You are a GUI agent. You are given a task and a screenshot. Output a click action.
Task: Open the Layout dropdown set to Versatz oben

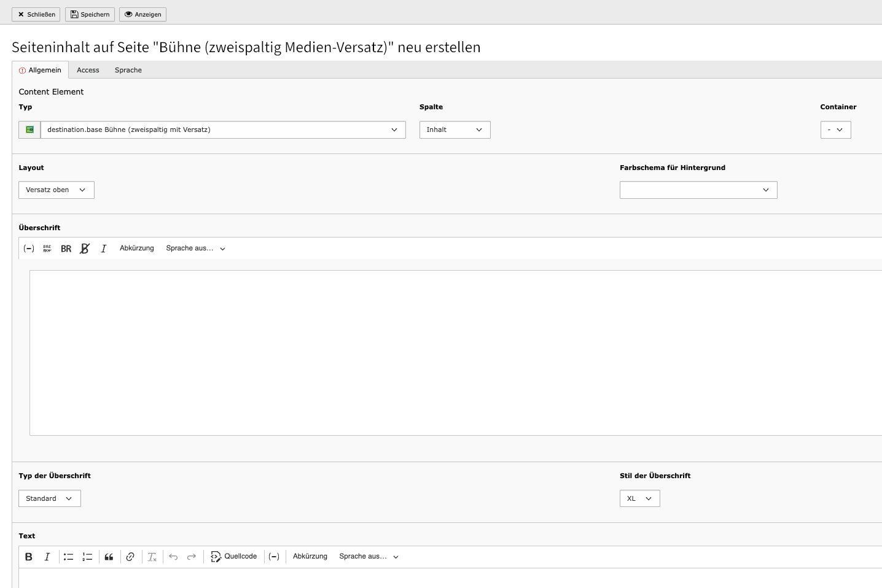[x=57, y=190]
